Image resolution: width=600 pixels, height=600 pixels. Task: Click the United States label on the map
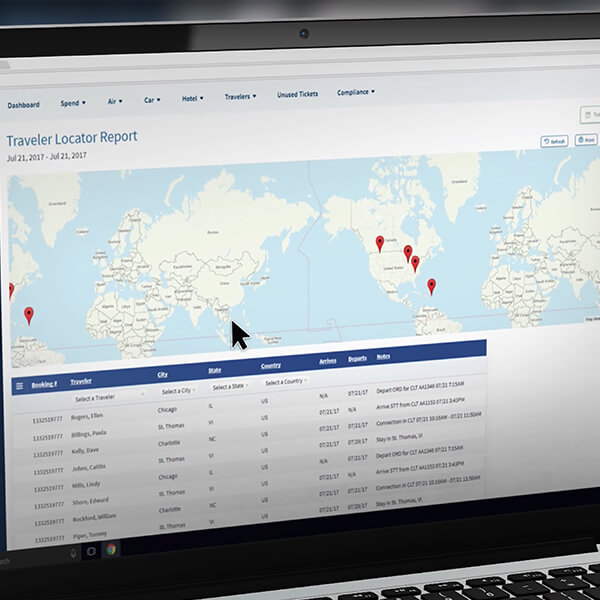[393, 268]
